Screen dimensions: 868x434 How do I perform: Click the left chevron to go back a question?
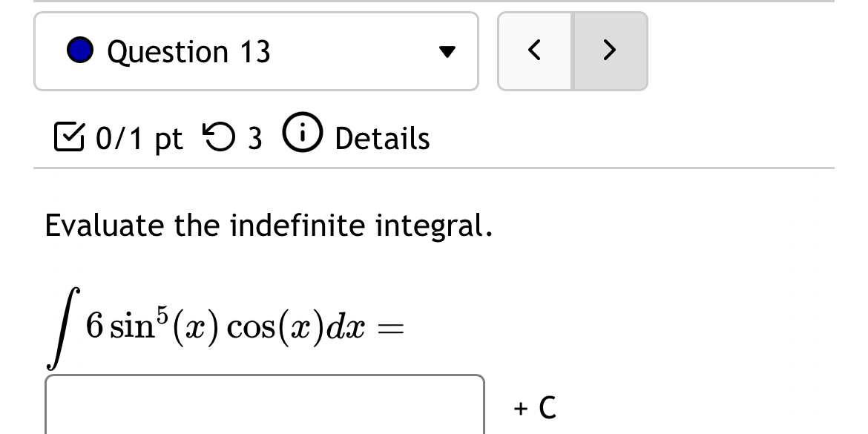535,51
